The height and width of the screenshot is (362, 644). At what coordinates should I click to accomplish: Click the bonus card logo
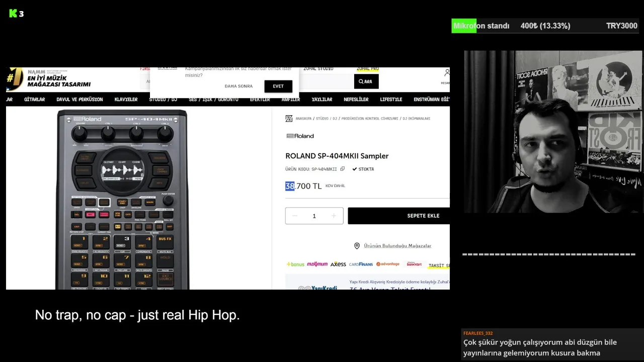pyautogui.click(x=295, y=264)
